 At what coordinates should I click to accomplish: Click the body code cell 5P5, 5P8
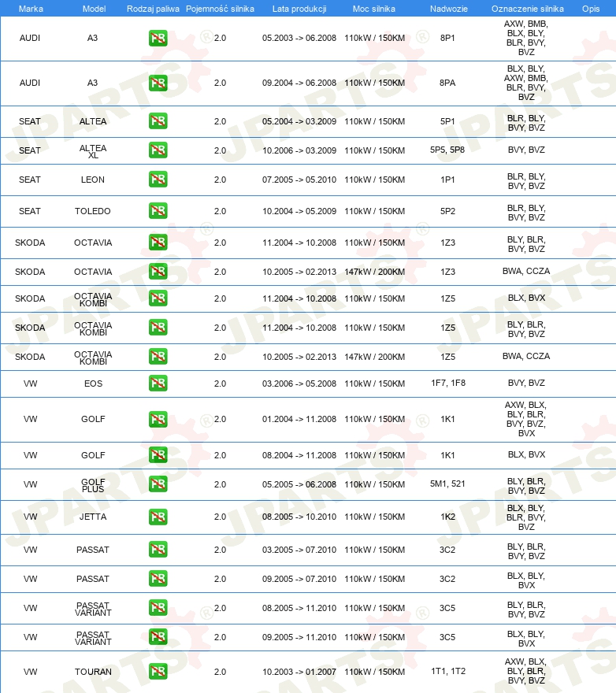point(447,150)
